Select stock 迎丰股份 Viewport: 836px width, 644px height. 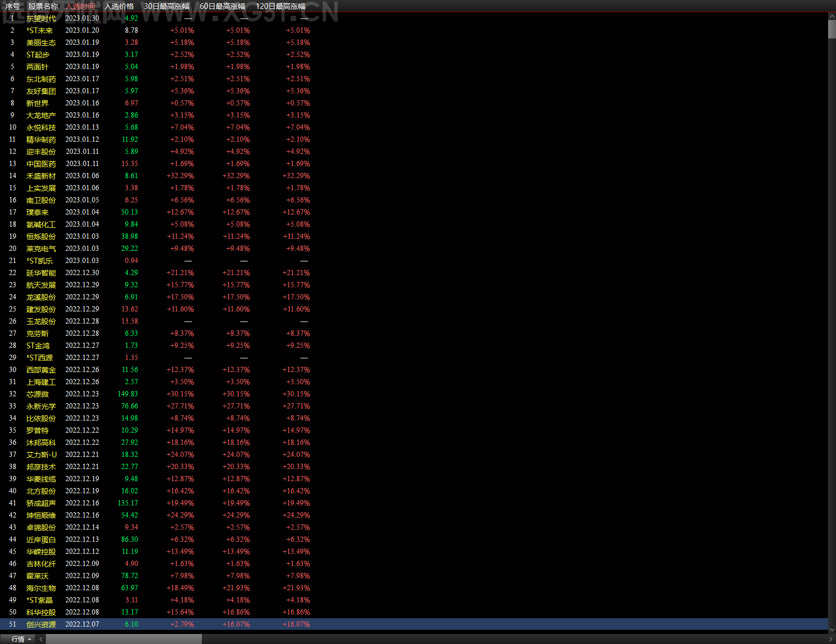click(x=41, y=152)
